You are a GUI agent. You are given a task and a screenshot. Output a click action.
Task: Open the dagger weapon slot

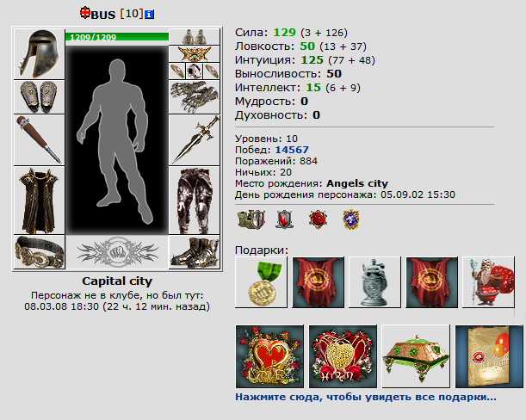(195, 140)
